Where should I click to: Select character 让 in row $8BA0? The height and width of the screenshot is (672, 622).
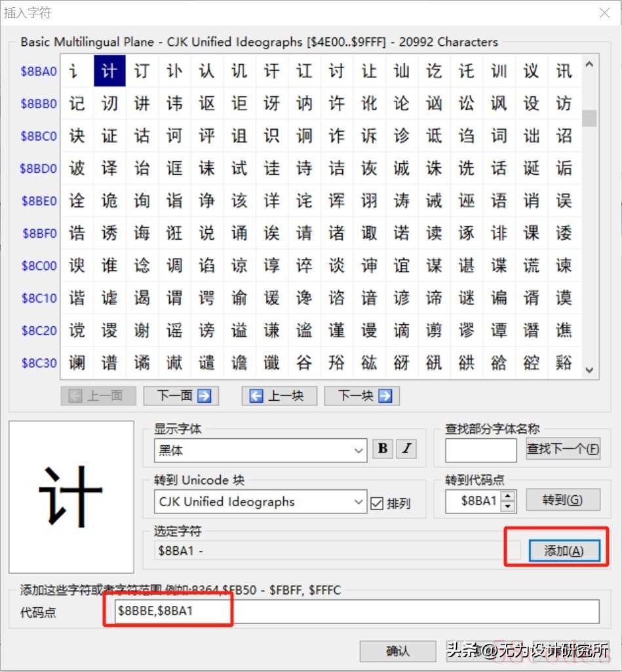(369, 71)
